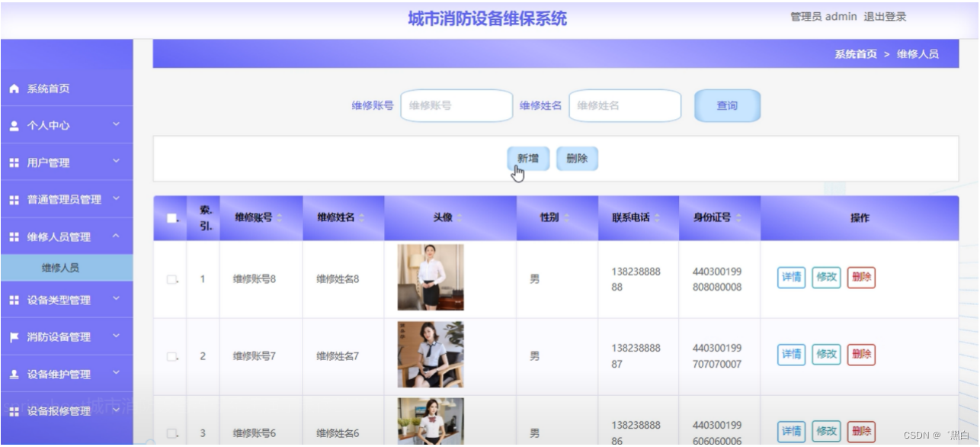
Task: Click the flag icon beside 消防设备管理
Action: [x=14, y=337]
